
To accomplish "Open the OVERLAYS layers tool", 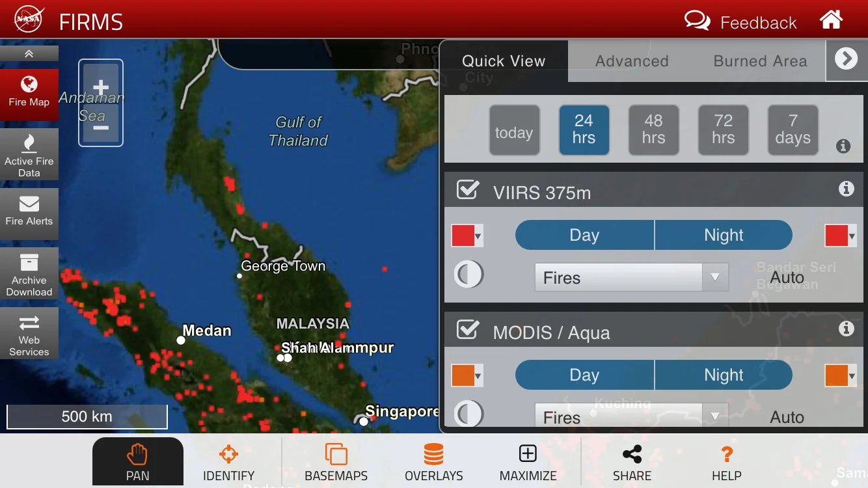I will (434, 462).
